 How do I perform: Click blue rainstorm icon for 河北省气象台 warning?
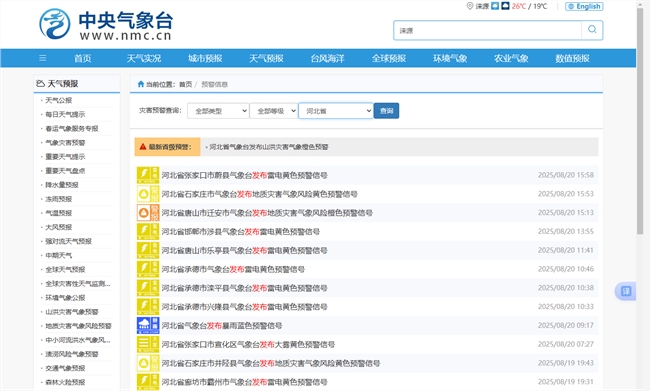pos(148,325)
